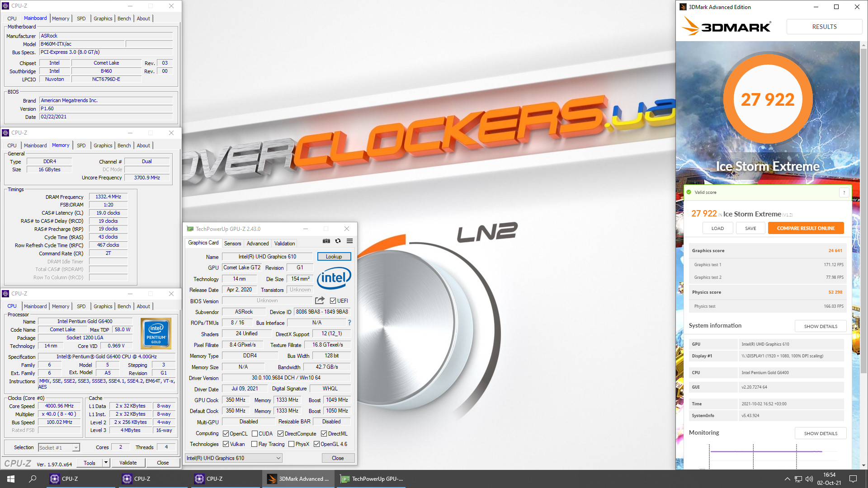This screenshot has height=488, width=868.
Task: Open Graphics tab in bottom CPU-Z window
Action: coord(103,306)
